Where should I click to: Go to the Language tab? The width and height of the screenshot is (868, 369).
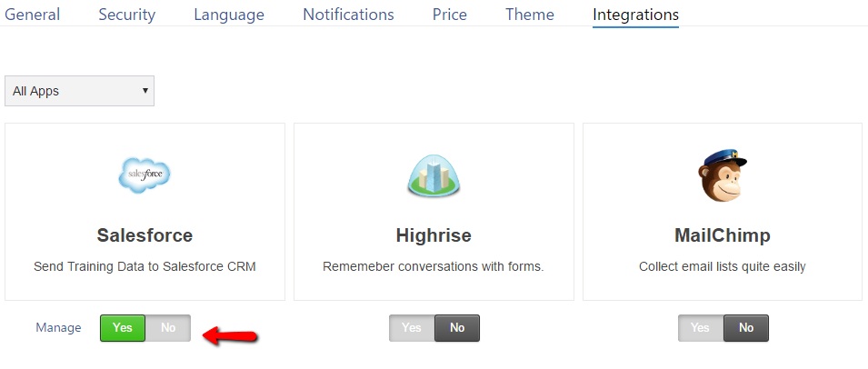[x=229, y=15]
